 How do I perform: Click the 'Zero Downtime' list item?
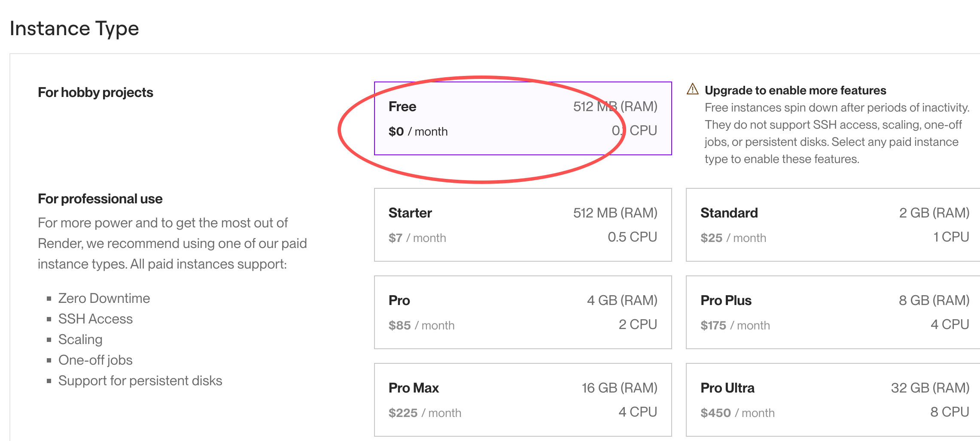pos(104,299)
